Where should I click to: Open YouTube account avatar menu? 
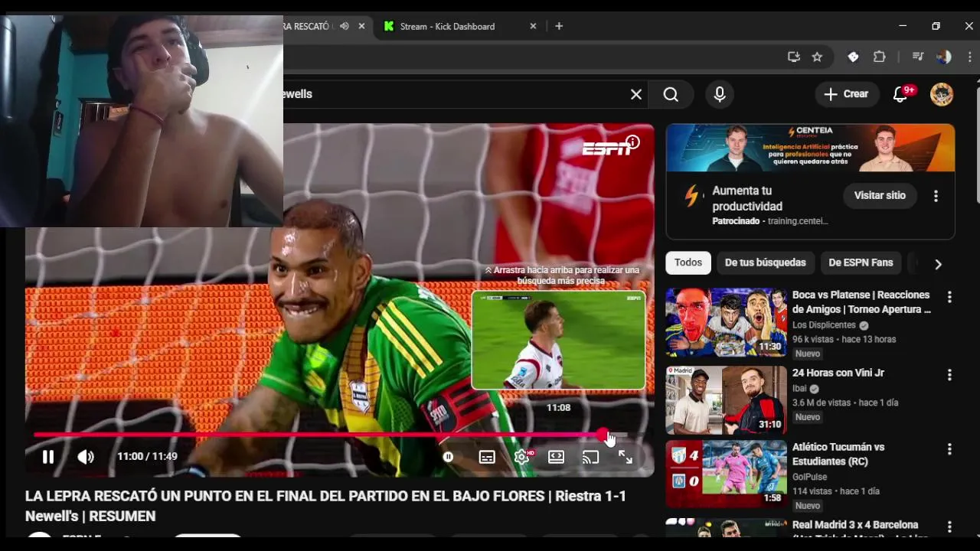click(x=942, y=94)
